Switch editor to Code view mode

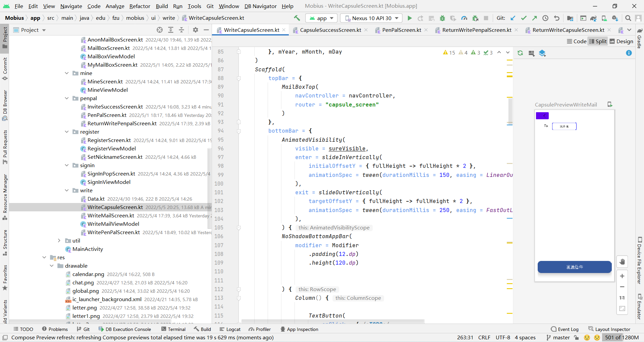click(577, 41)
